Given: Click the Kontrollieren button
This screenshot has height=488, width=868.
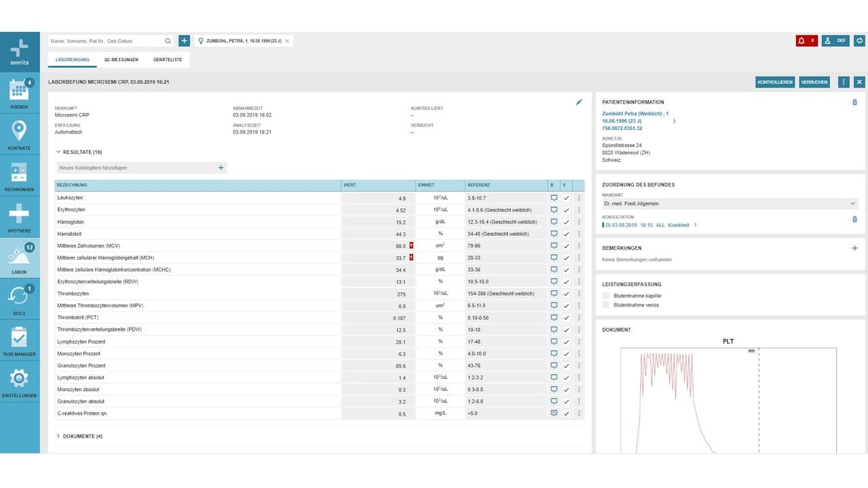Looking at the screenshot, I should click(x=775, y=82).
